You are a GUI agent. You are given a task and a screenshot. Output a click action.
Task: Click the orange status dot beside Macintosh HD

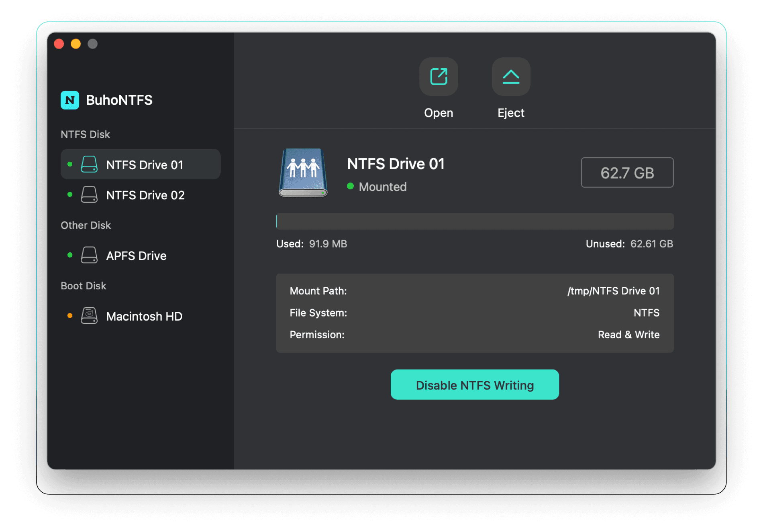pos(70,316)
